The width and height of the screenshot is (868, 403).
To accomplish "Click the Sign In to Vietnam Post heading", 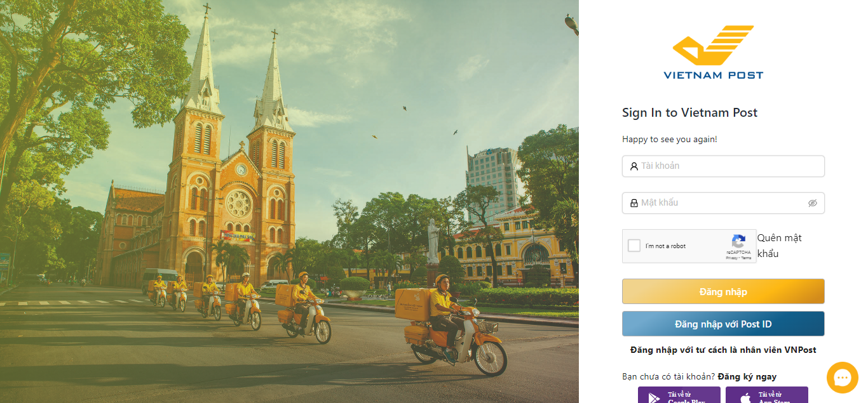I will click(x=689, y=113).
